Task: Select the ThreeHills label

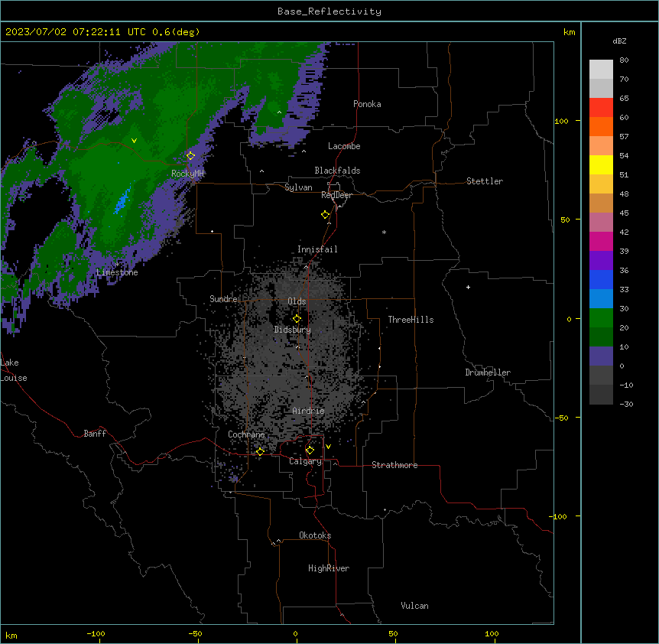Action: 411,320
